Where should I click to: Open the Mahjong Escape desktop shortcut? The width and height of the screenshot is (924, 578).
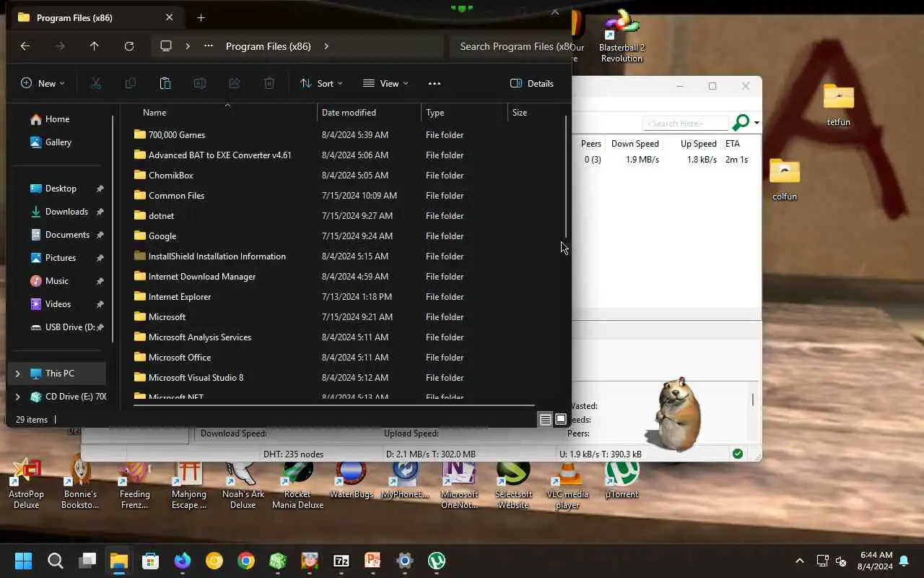189,484
